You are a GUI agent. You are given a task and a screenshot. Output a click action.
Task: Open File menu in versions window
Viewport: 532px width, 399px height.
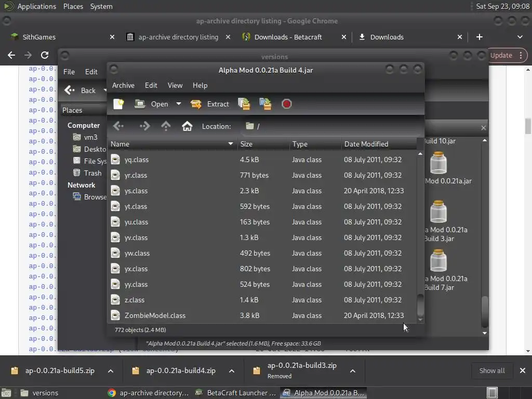pyautogui.click(x=69, y=72)
